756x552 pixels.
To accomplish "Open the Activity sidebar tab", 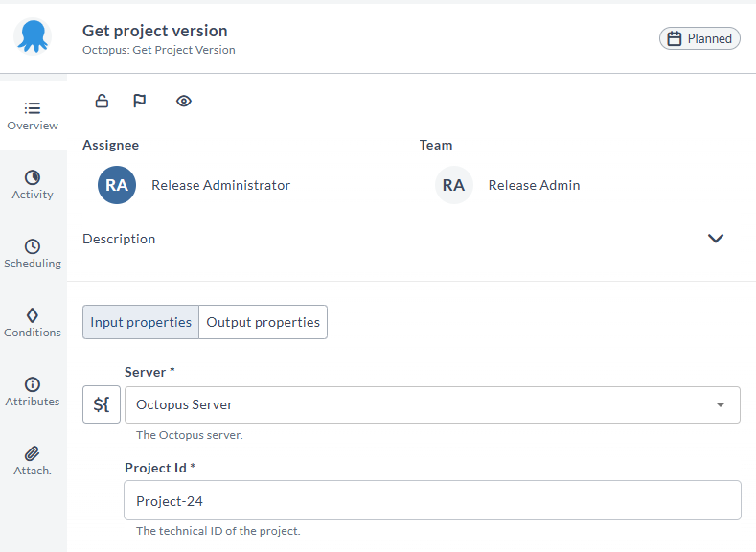I will pos(33,185).
